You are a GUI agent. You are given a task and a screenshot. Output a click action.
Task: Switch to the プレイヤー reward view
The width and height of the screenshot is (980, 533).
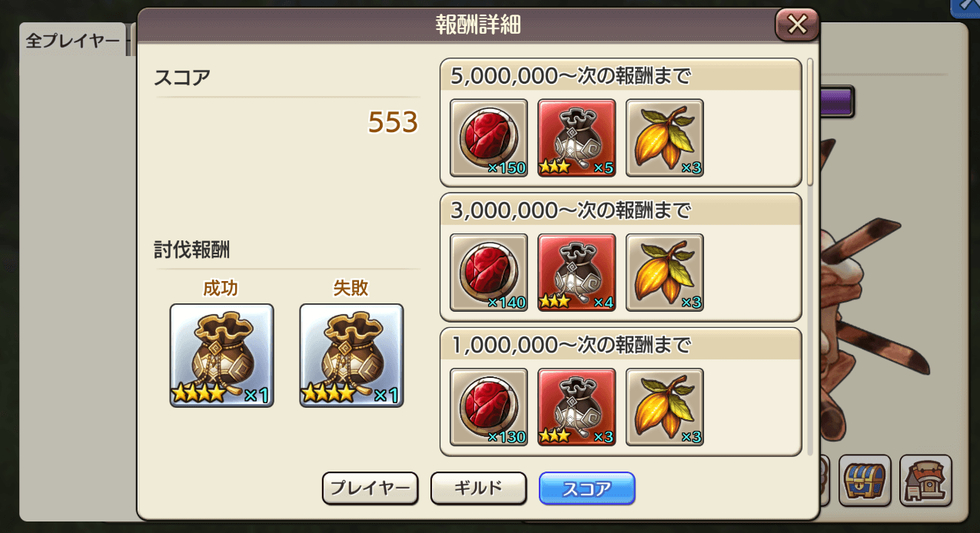coord(370,488)
